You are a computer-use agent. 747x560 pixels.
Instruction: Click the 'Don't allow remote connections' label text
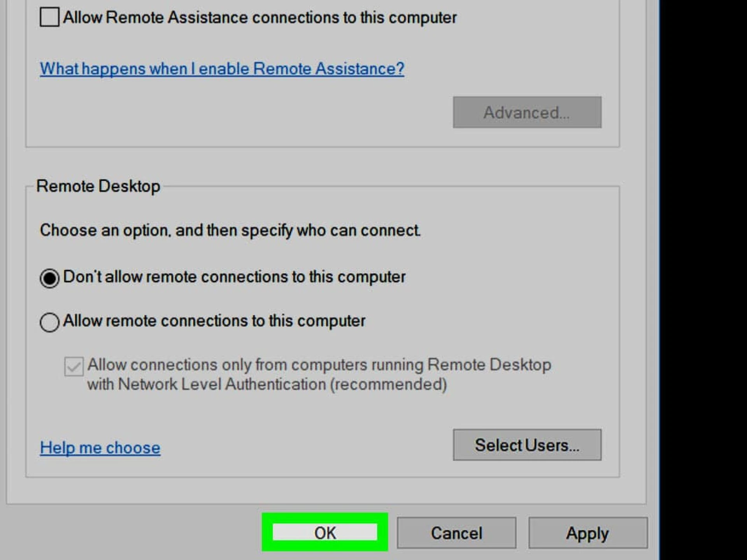coord(234,277)
